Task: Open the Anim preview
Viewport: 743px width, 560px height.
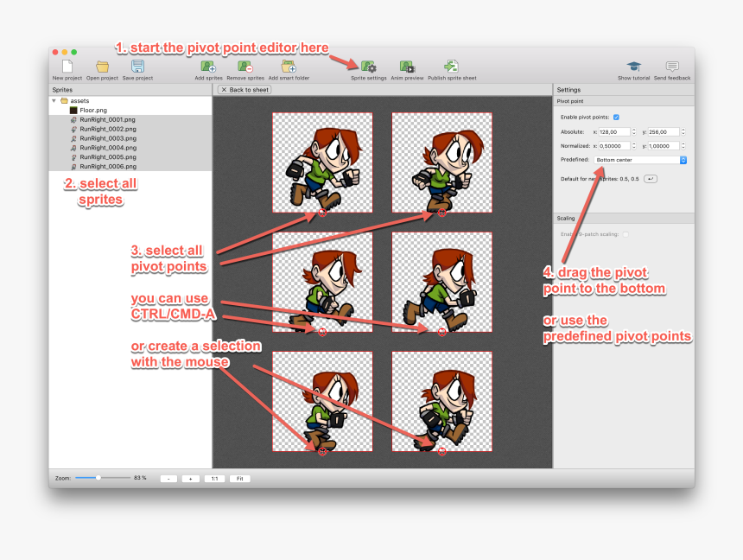Action: [407, 67]
